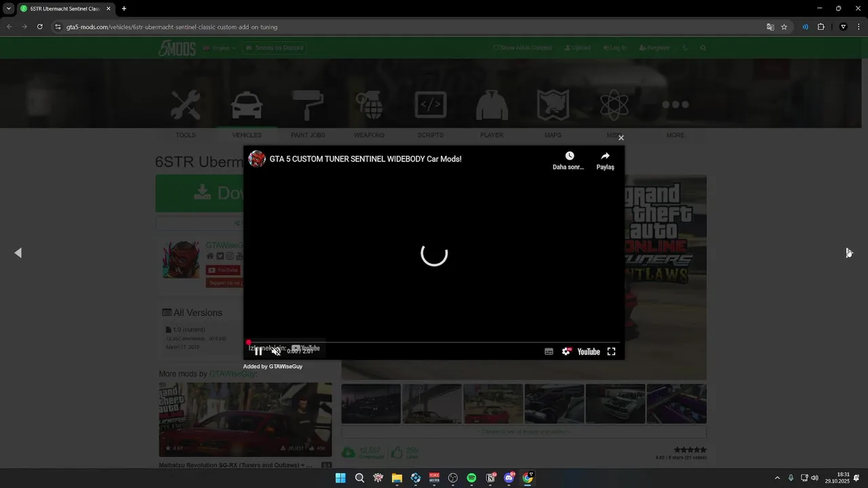Image resolution: width=868 pixels, height=488 pixels.
Task: Reload the browser page
Action: coord(40,27)
